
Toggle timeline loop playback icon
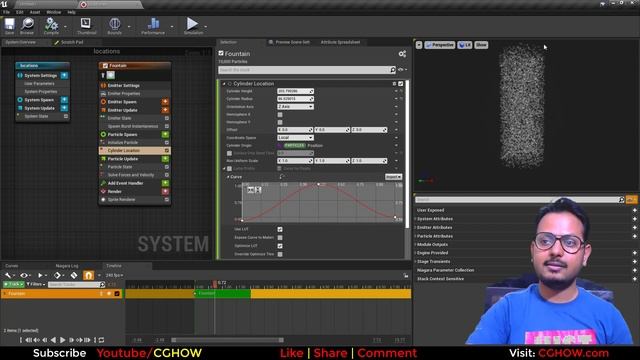click(101, 340)
